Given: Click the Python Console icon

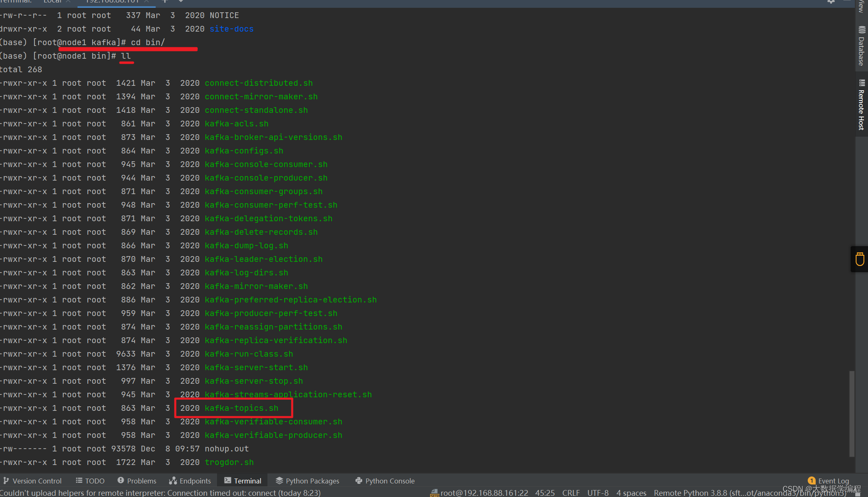Looking at the screenshot, I should click(x=359, y=481).
